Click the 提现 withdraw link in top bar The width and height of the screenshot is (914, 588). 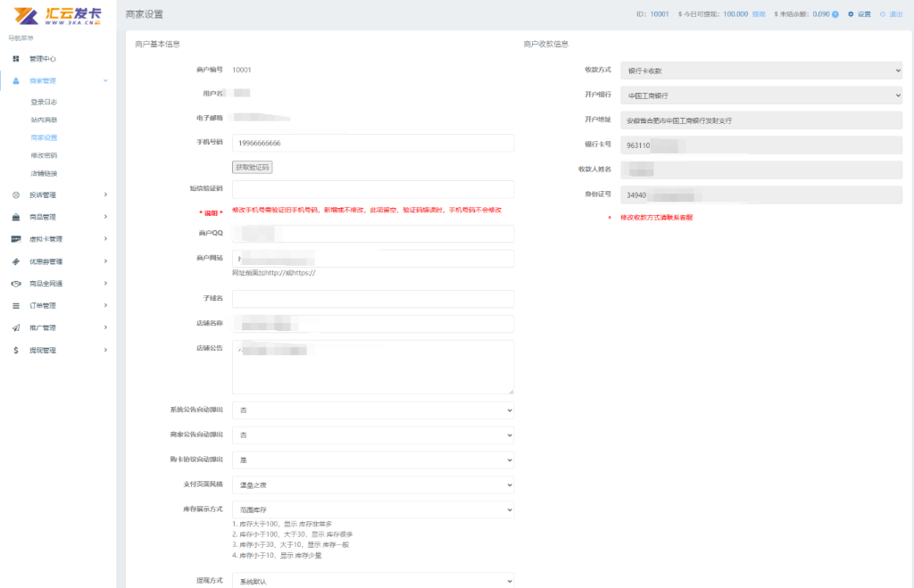click(x=757, y=13)
